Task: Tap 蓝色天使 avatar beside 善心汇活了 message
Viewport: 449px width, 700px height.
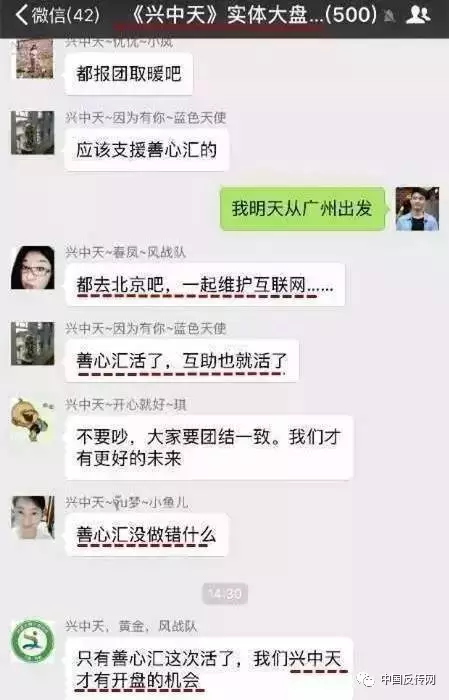Action: [33, 343]
